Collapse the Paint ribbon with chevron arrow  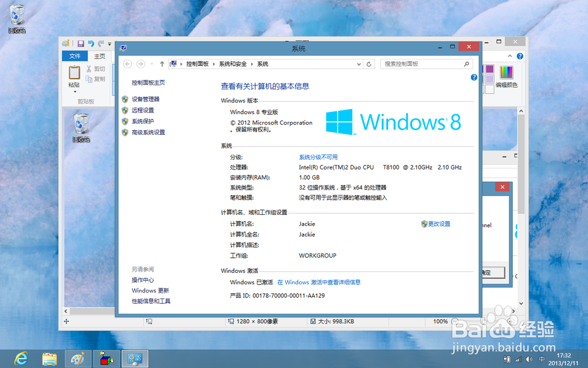pyautogui.click(x=510, y=56)
